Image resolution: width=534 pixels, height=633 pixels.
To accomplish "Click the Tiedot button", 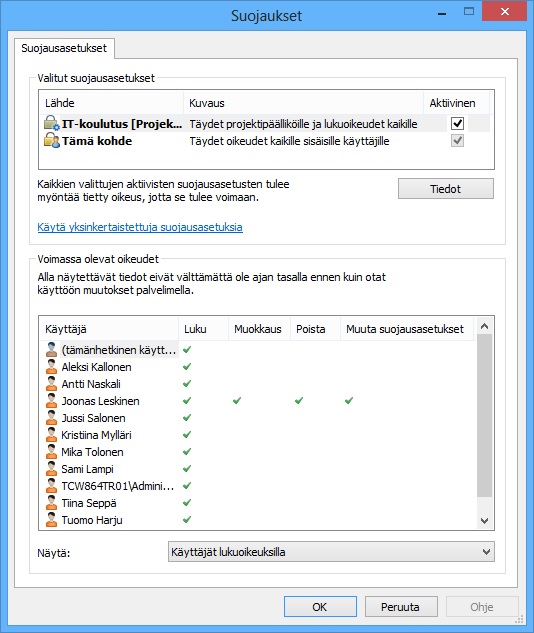I will tap(446, 189).
